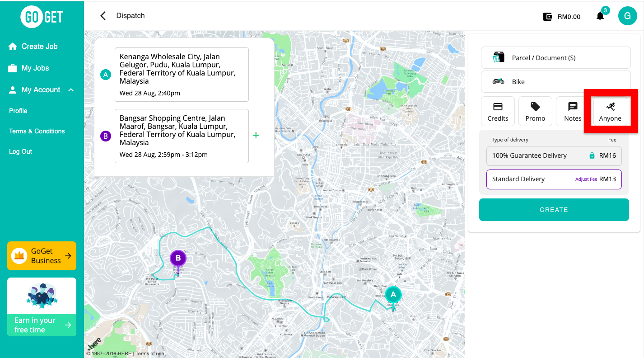
Task: Open the Notes option
Action: tap(573, 111)
